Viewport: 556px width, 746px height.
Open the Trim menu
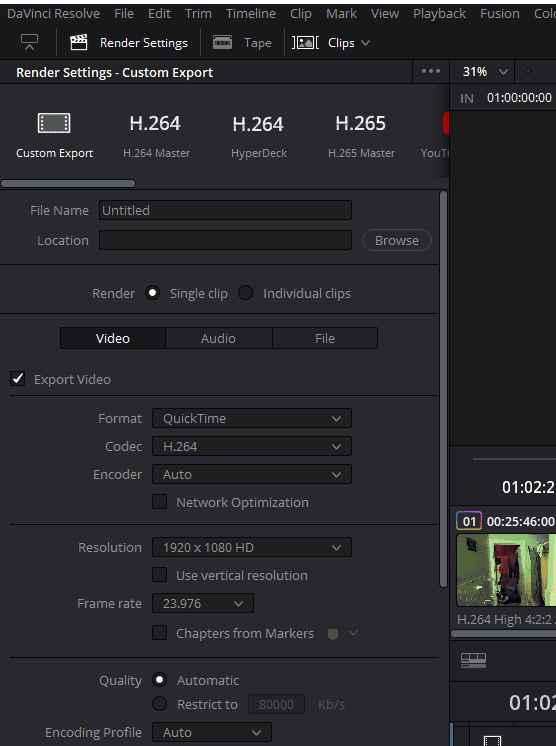coord(198,13)
